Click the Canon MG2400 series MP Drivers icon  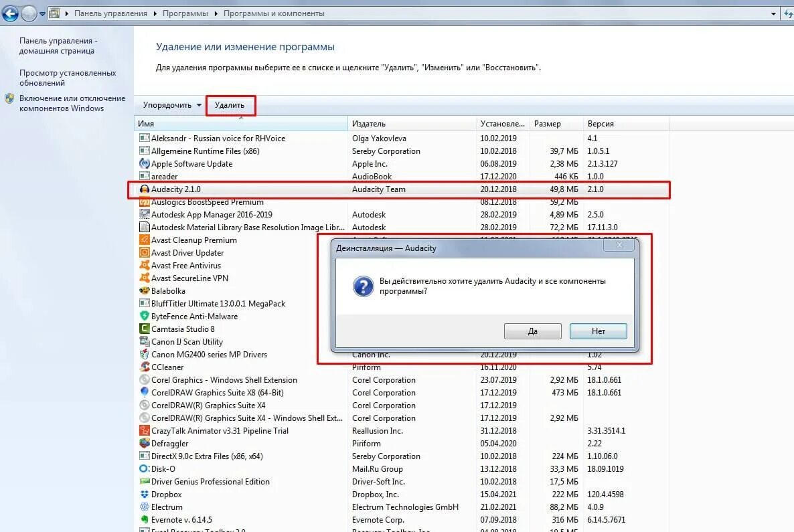145,354
